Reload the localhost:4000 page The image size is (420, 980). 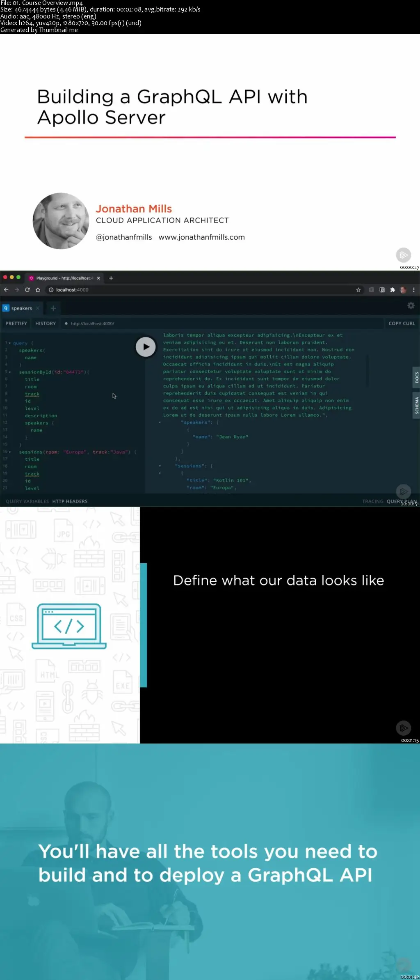coord(27,290)
